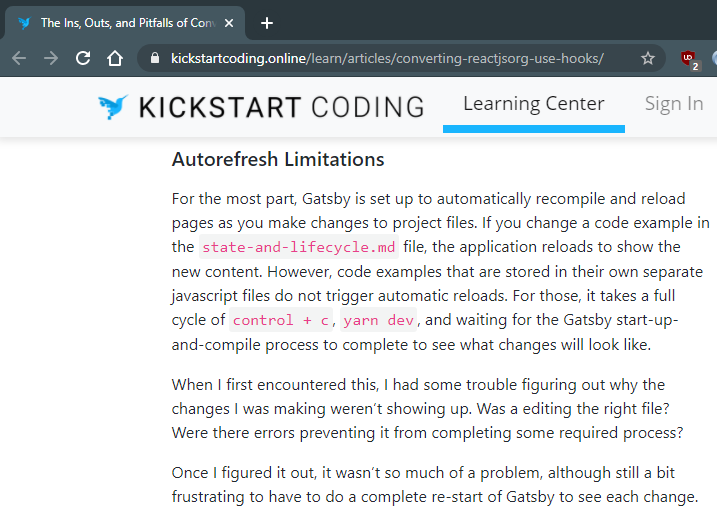
Task: View site security lock info
Action: click(x=155, y=58)
